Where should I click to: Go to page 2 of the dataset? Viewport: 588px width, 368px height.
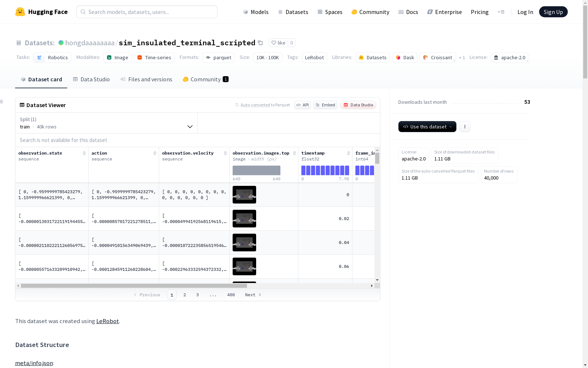[184, 295]
